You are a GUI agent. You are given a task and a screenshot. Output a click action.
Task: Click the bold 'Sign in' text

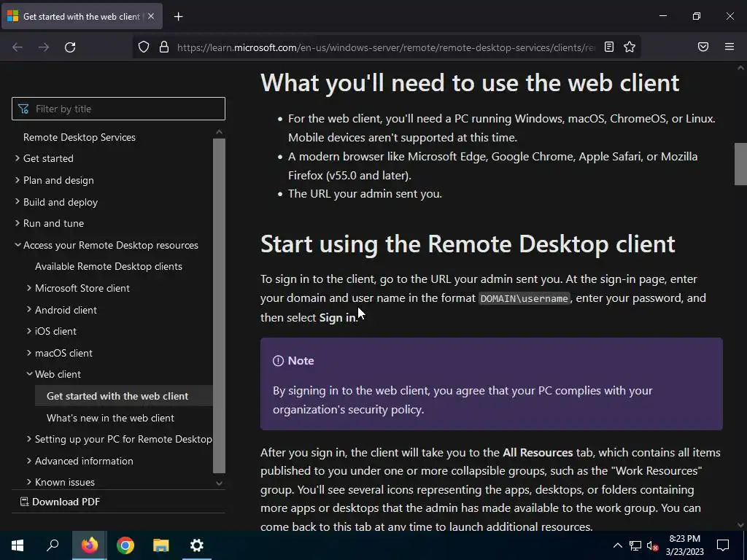337,318
